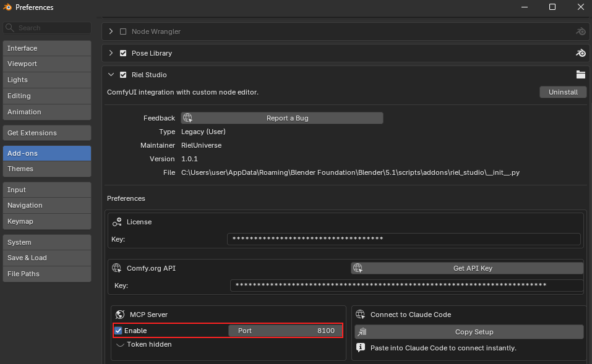Open Save & Load preferences
The width and height of the screenshot is (592, 364).
[x=47, y=258]
